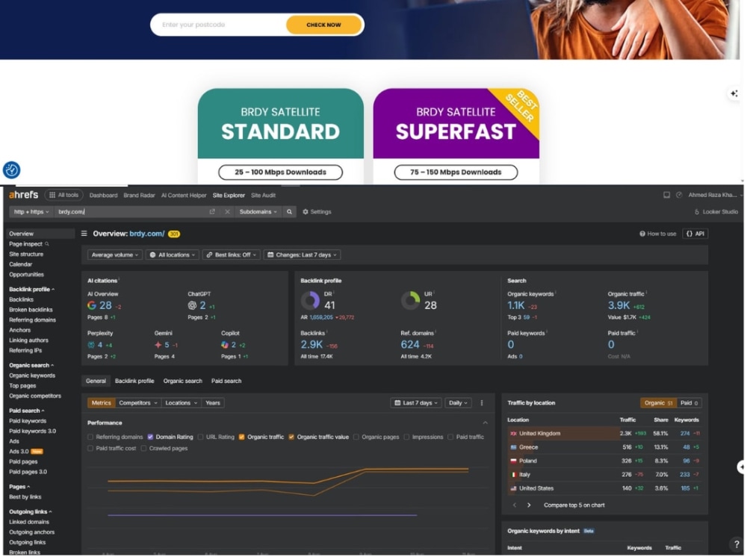Select the Paid traffic by location toggle
The width and height of the screenshot is (747, 560).
click(689, 403)
